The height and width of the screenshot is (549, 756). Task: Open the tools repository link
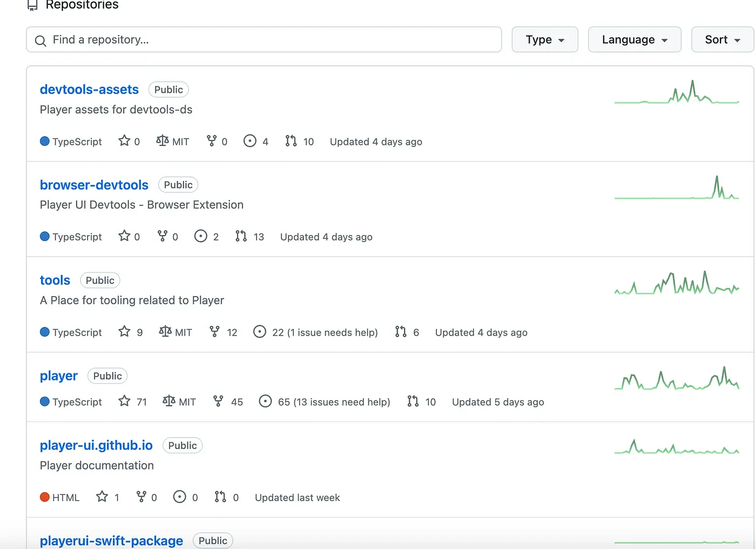[55, 280]
